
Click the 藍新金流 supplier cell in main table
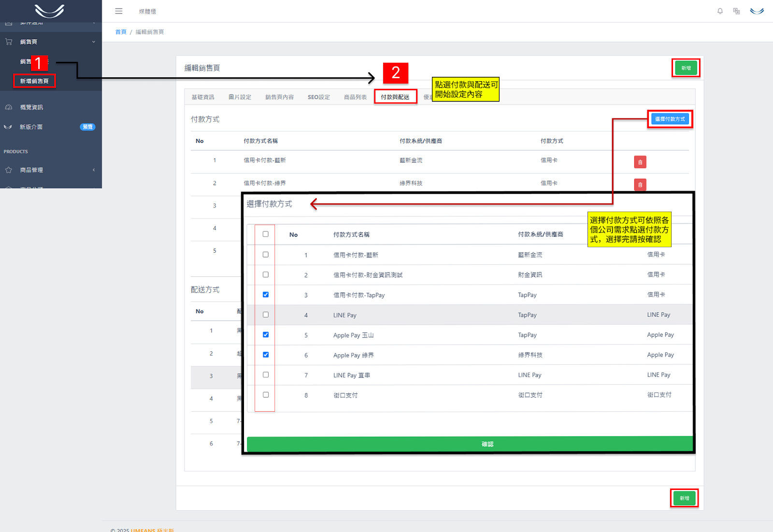click(x=411, y=160)
